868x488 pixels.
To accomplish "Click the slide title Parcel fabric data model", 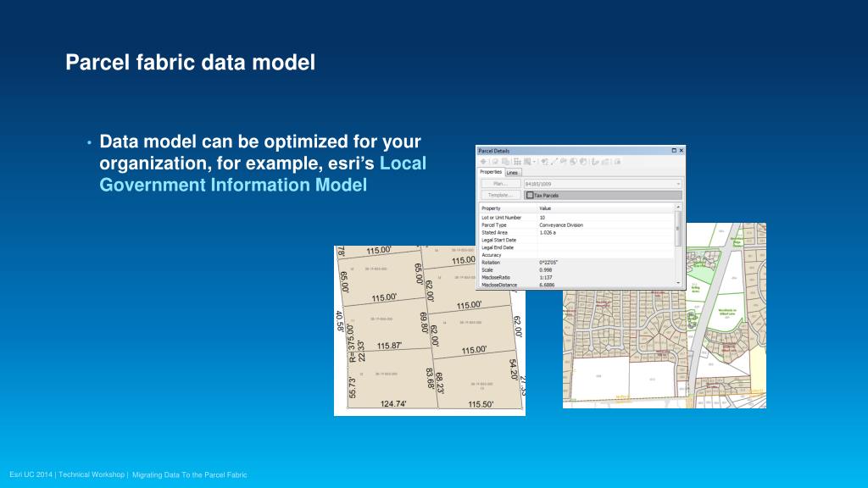I will [191, 63].
